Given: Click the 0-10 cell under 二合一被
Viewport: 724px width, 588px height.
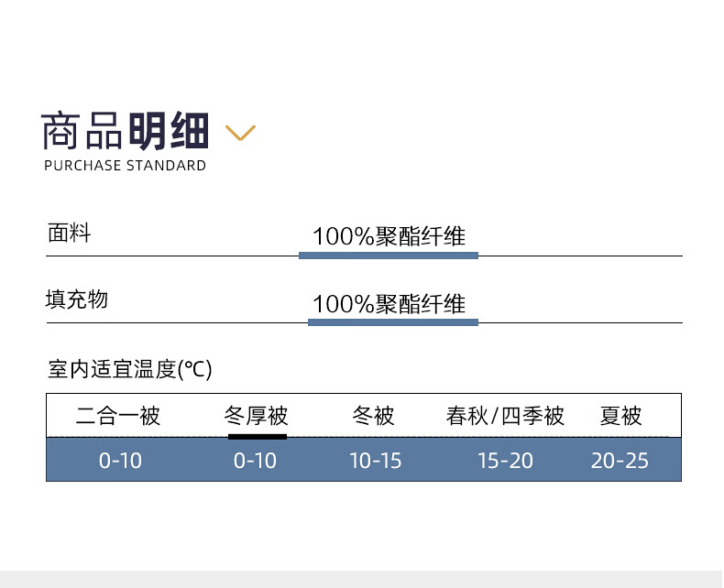Looking at the screenshot, I should 120,461.
